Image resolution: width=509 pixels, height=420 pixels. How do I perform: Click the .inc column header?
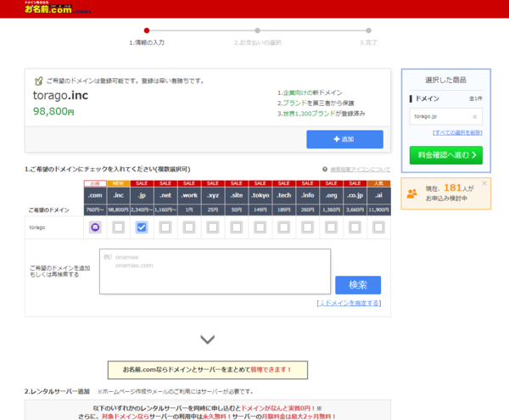coord(119,195)
